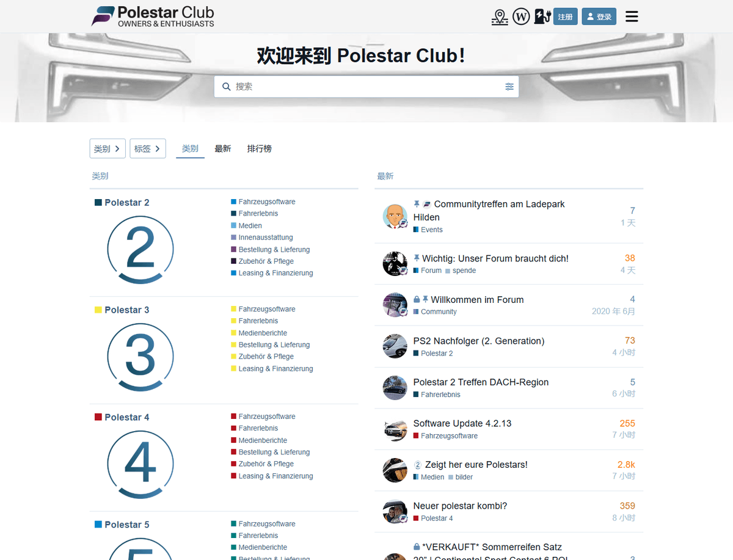
Task: Open avatar beside Willkommen im Forum
Action: [x=395, y=305]
